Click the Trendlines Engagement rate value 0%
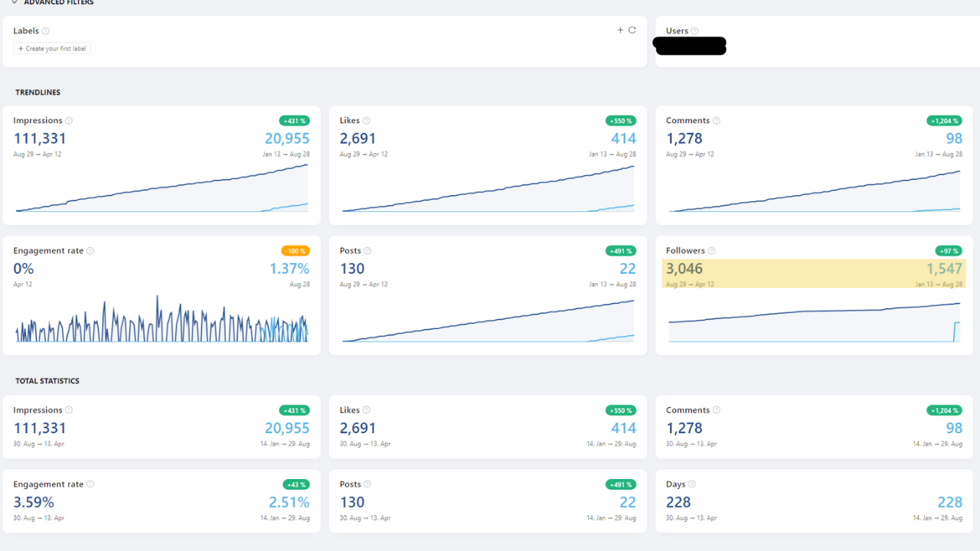This screenshot has width=980, height=551. click(24, 269)
